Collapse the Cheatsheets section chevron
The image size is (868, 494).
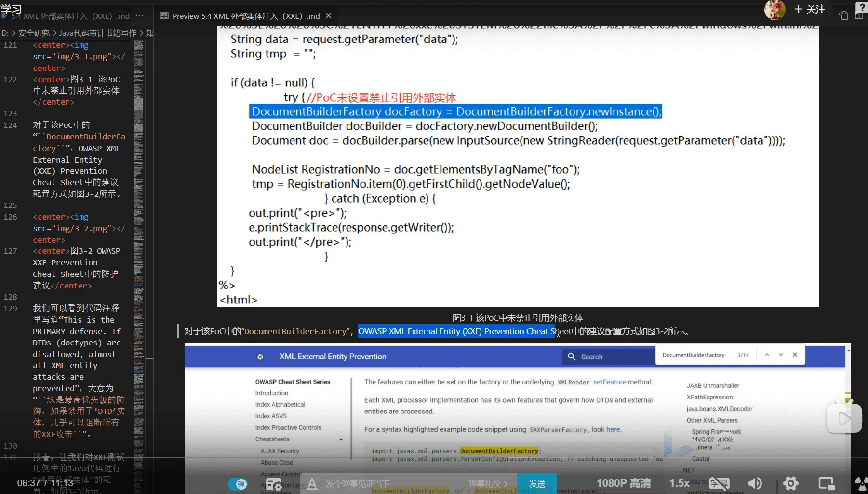click(x=341, y=439)
